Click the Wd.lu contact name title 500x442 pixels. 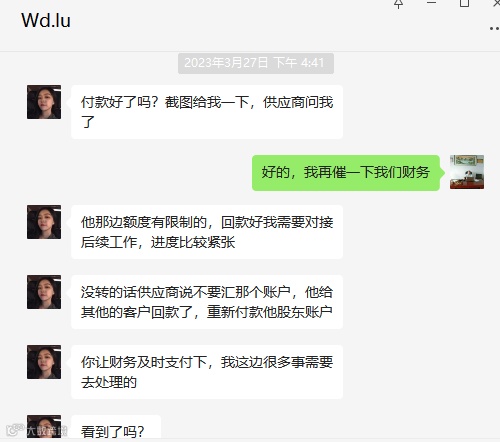46,20
